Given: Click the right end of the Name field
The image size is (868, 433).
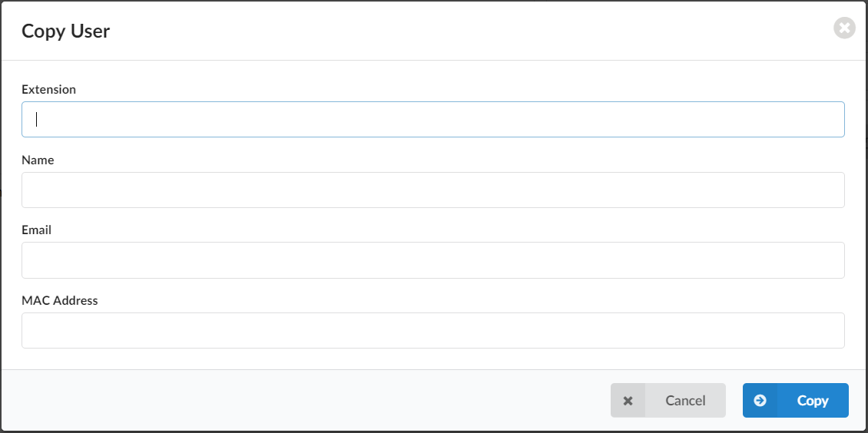Looking at the screenshot, I should (830, 190).
